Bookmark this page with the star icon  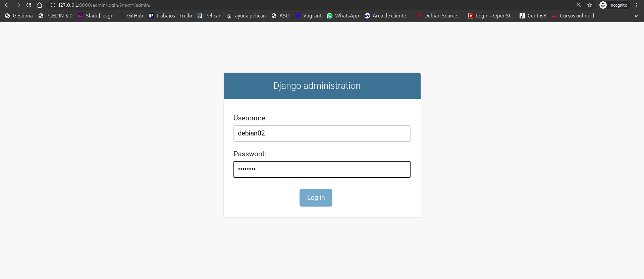click(590, 5)
